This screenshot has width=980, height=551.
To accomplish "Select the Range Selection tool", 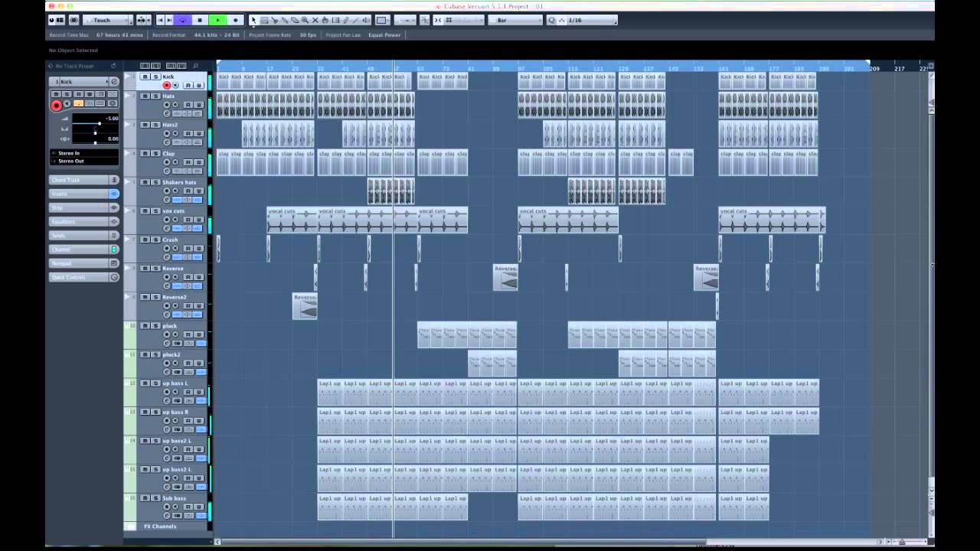I will 264,20.
